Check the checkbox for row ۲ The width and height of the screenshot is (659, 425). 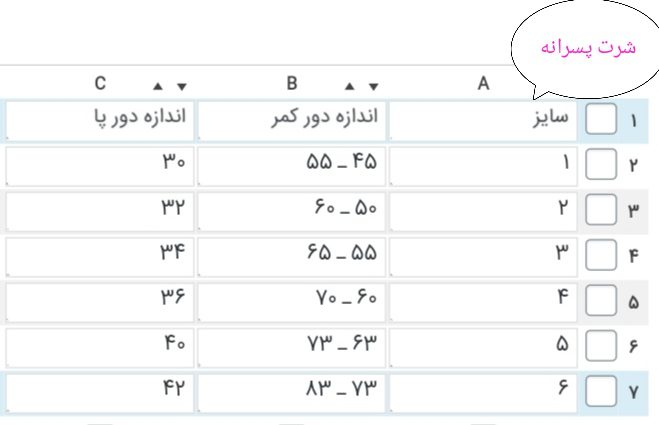point(601,165)
